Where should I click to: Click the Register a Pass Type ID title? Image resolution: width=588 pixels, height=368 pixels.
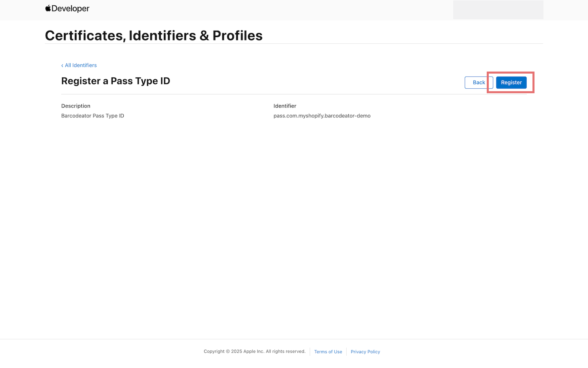(x=116, y=81)
